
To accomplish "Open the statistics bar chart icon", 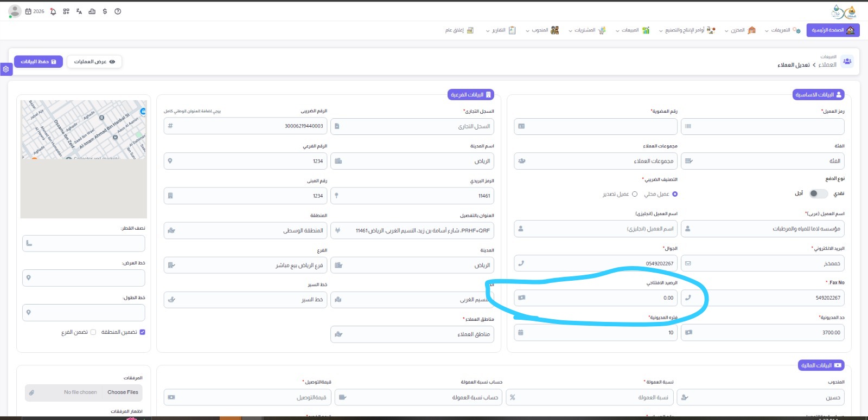I will click(x=92, y=11).
